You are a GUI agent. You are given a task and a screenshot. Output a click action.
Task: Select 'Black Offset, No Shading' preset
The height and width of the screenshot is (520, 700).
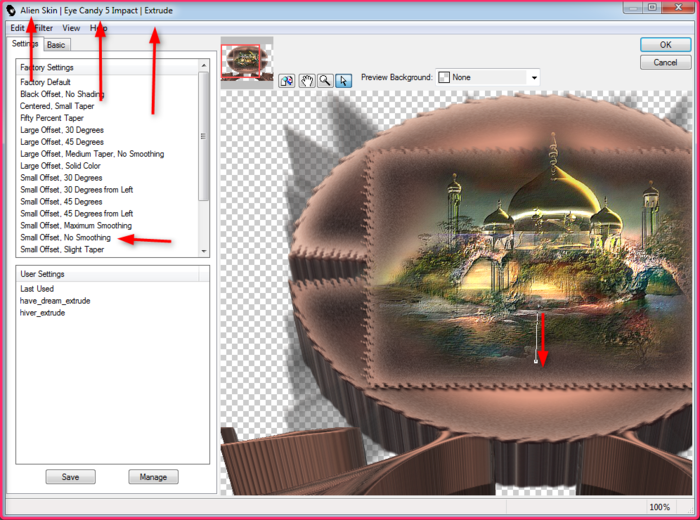tap(62, 94)
